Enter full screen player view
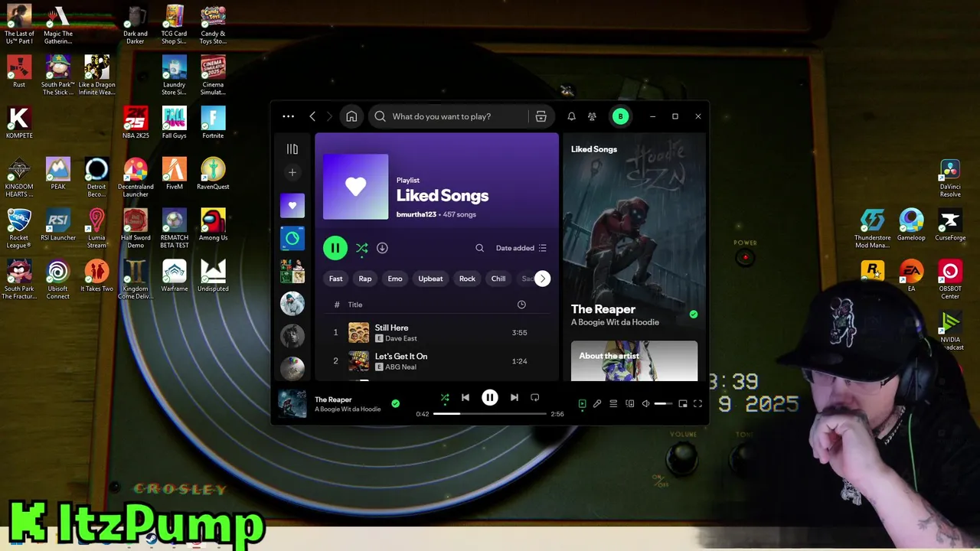Image resolution: width=980 pixels, height=551 pixels. point(697,404)
